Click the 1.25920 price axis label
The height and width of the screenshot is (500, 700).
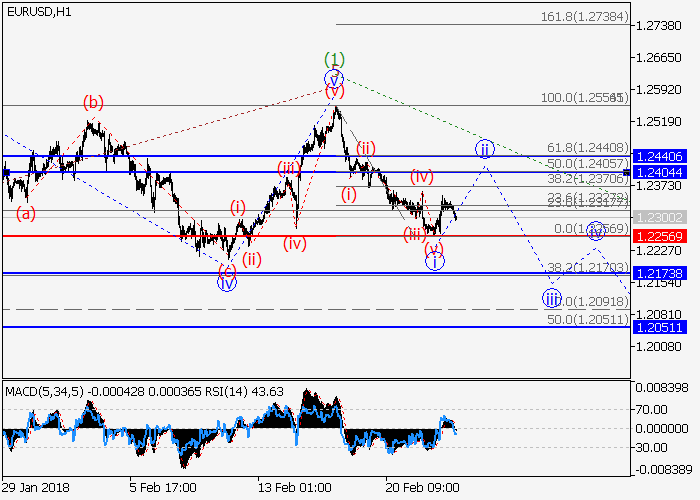(659, 90)
